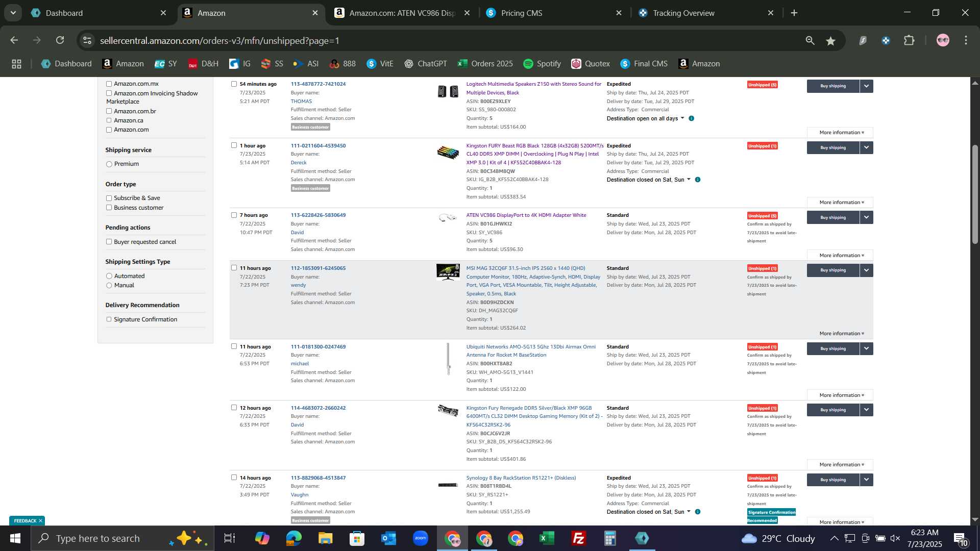
Task: Check the Amazon.com.mx marketplace filter
Action: 109,84
